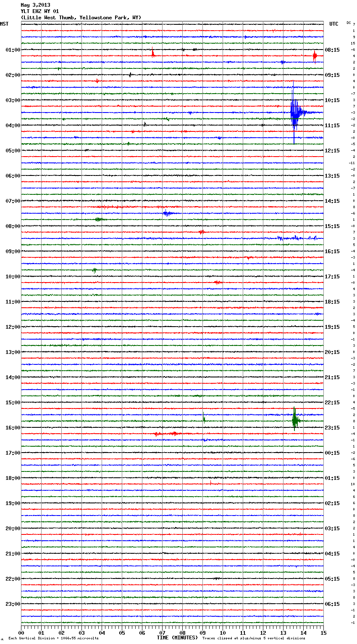Click the 23:00 MST hour label

[x=13, y=604]
